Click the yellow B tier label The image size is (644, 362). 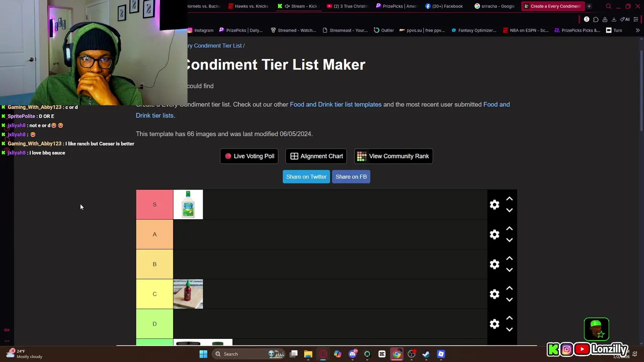(x=154, y=264)
